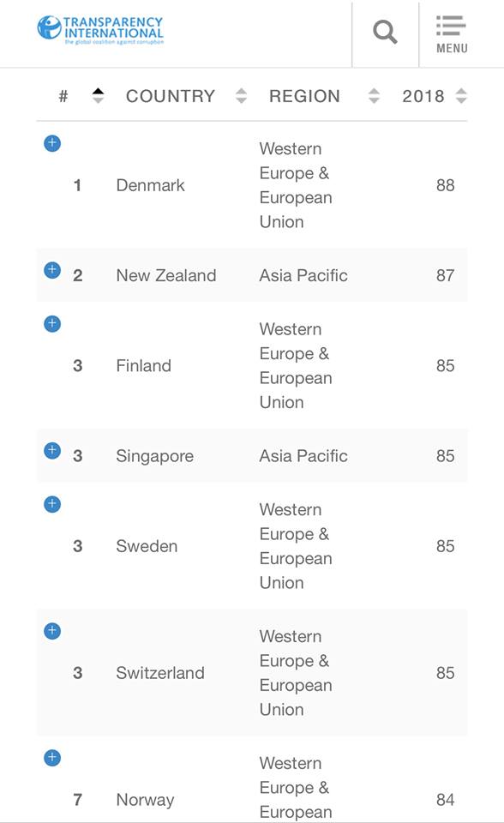Click Switzerland's score of 85
Screen dimensions: 504x823
click(445, 673)
